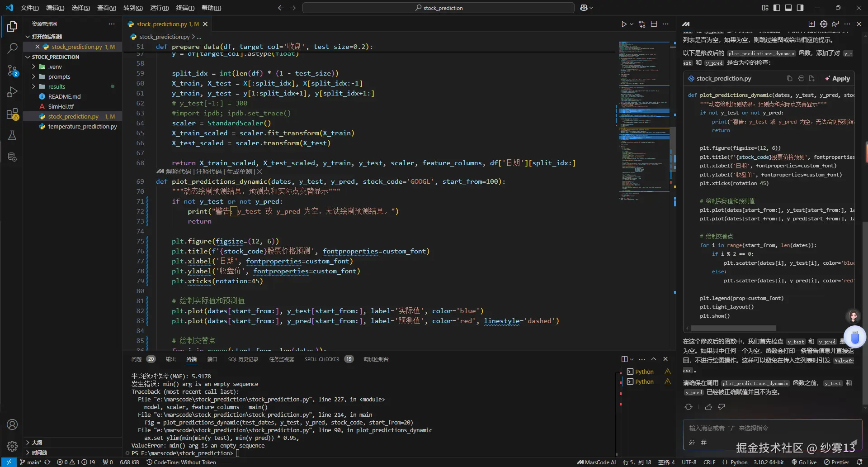Toggle the secondary side bar layout button
The image size is (868, 467).
coord(800,8)
